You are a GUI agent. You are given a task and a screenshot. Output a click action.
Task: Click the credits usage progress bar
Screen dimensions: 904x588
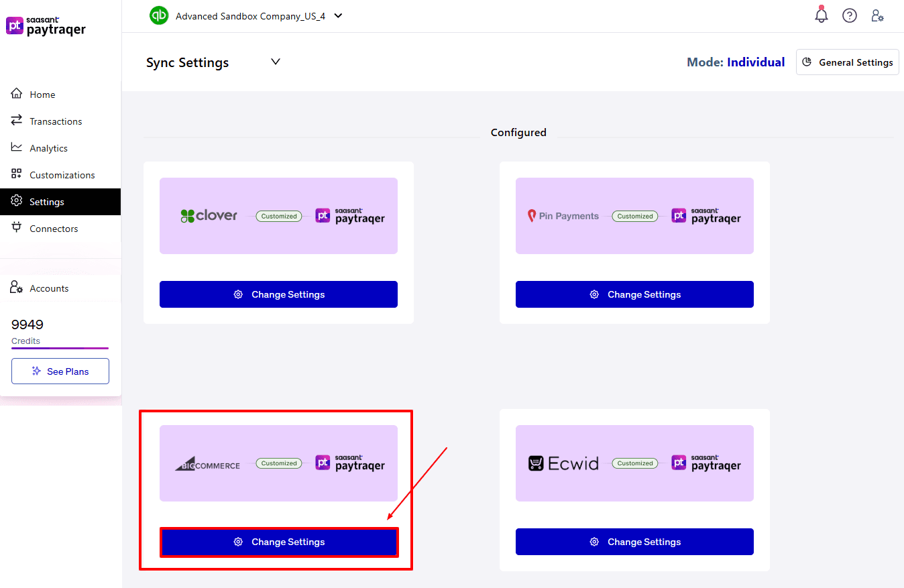tap(60, 349)
